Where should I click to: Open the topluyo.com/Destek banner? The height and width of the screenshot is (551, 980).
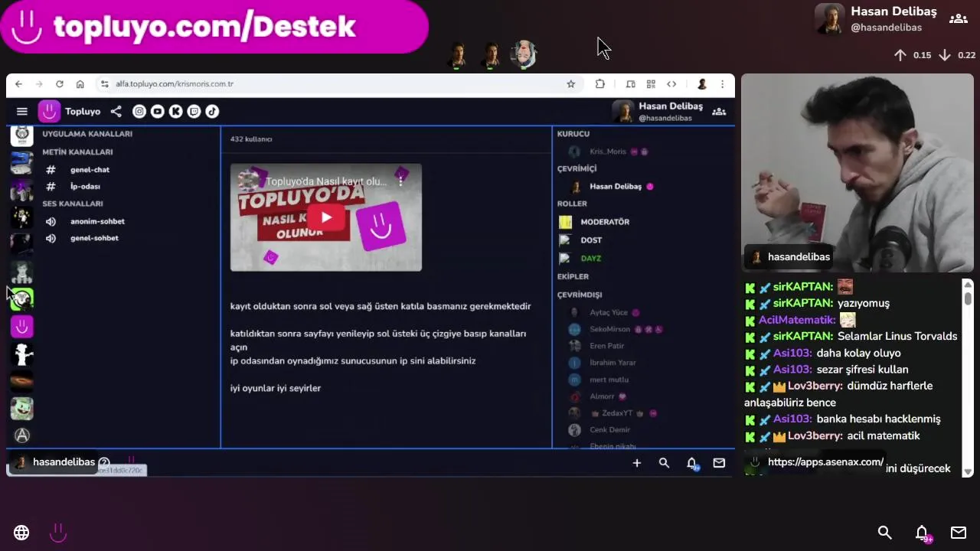214,27
